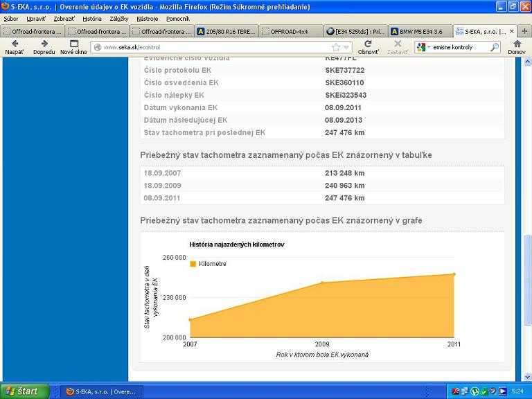Close the S-EKA tab
532x399 pixels.
[x=512, y=31]
